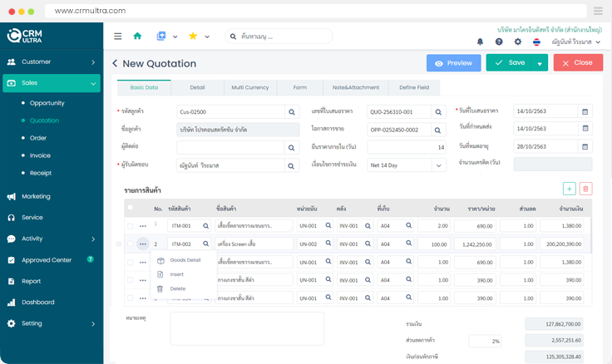Choose Goods Detail from the row context menu
The height and width of the screenshot is (364, 612).
(x=184, y=260)
